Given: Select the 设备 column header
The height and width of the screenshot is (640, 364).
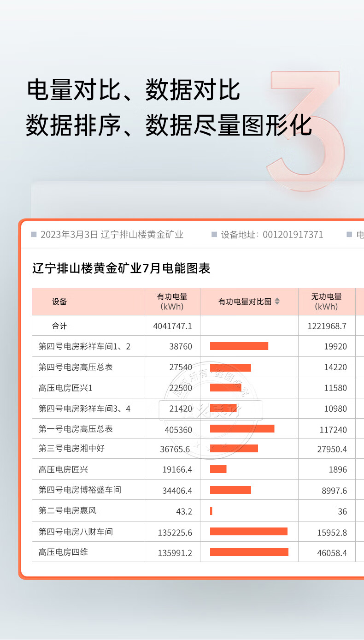Looking at the screenshot, I should pos(59,302).
